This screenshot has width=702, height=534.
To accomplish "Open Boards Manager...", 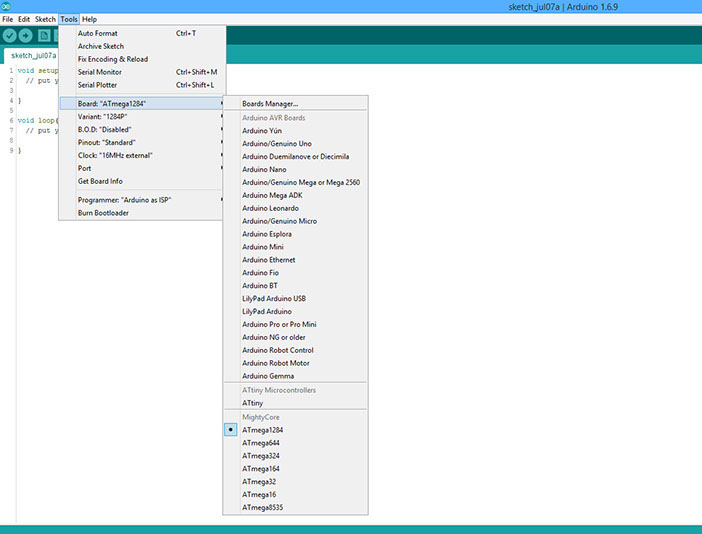I will pyautogui.click(x=295, y=103).
